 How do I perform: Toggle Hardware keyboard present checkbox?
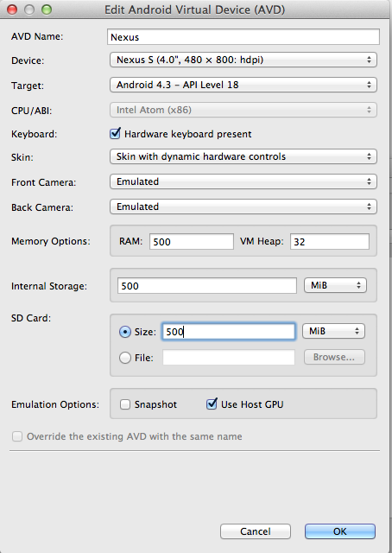pyautogui.click(x=115, y=134)
